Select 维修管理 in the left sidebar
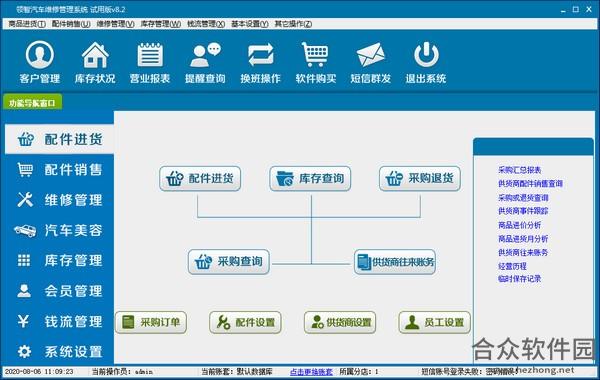Viewport: 600px width, 380px height. click(59, 199)
